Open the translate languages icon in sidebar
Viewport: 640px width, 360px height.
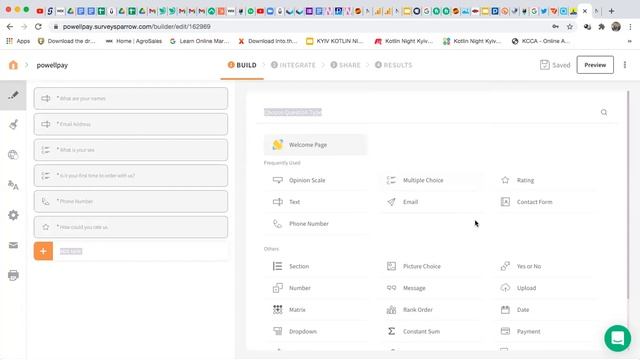pos(13,185)
